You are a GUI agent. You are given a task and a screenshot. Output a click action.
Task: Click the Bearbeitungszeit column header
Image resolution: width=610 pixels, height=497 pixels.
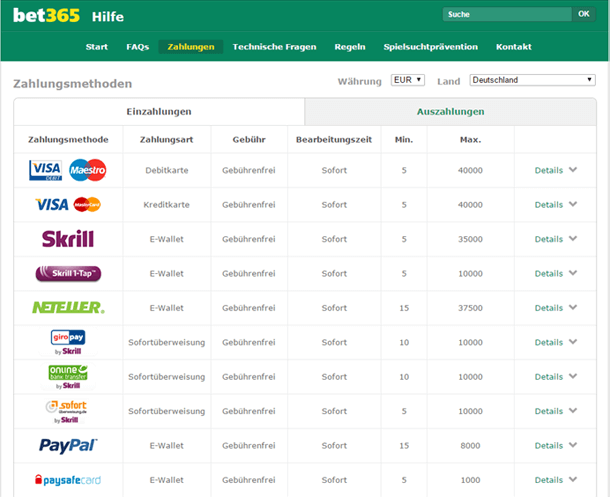coord(334,140)
